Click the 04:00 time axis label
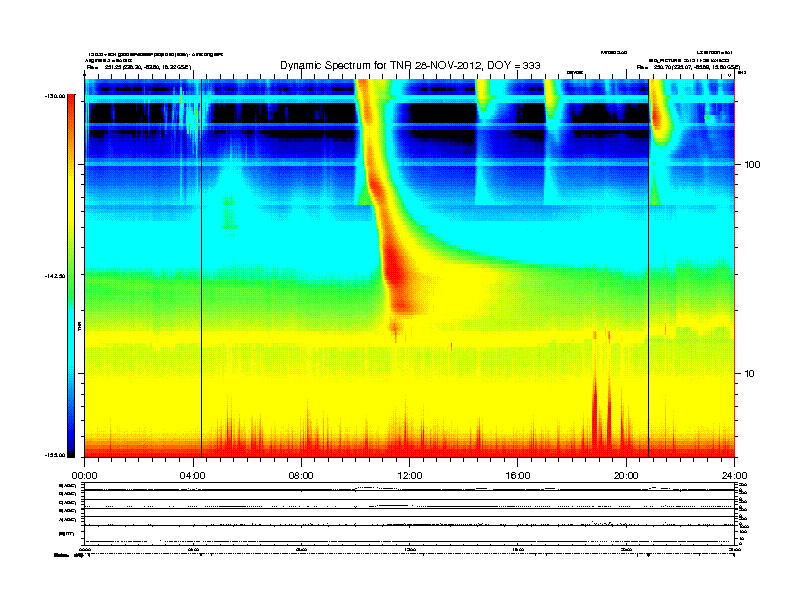 pos(193,476)
